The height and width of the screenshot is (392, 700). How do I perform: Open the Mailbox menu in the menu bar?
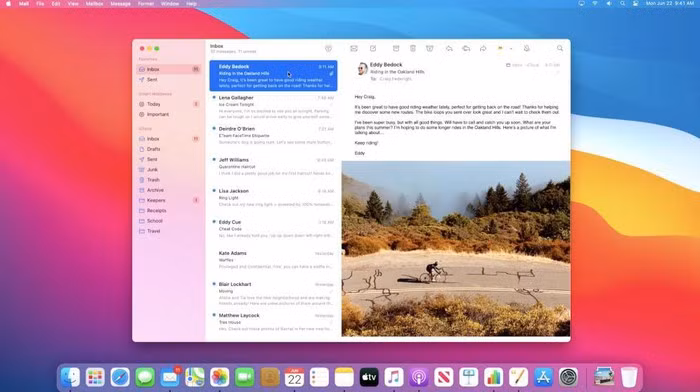tap(94, 4)
